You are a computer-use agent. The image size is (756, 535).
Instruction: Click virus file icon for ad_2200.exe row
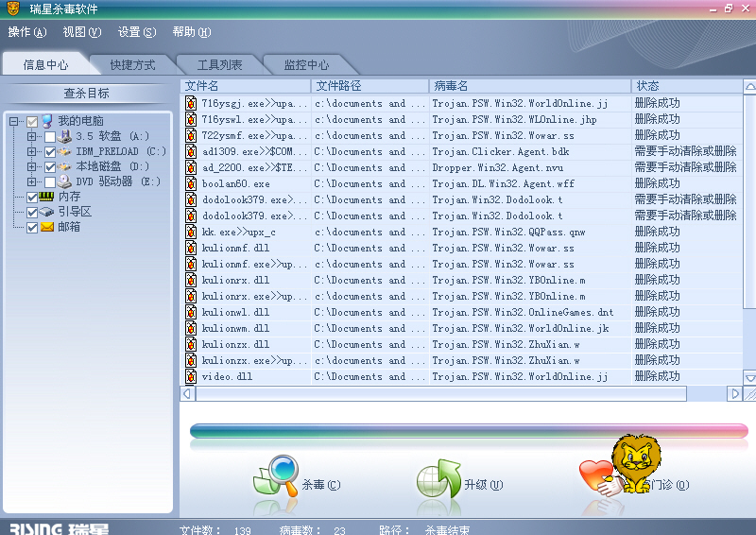pyautogui.click(x=191, y=167)
